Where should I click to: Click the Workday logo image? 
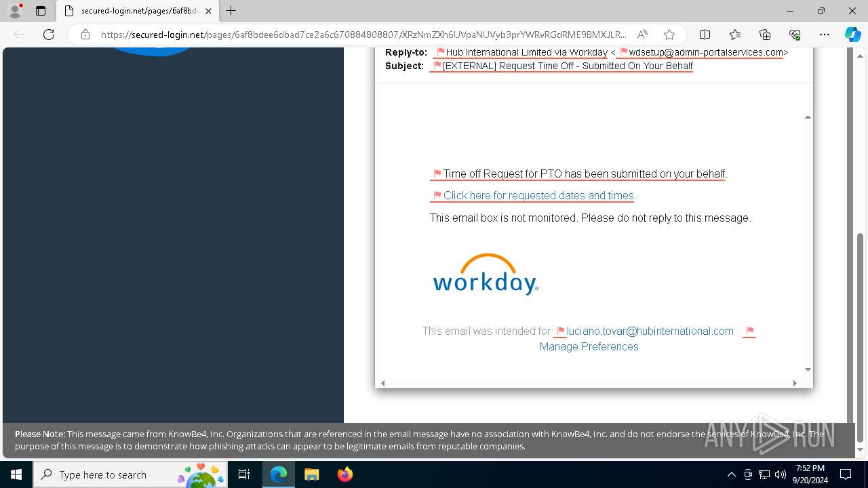point(486,274)
